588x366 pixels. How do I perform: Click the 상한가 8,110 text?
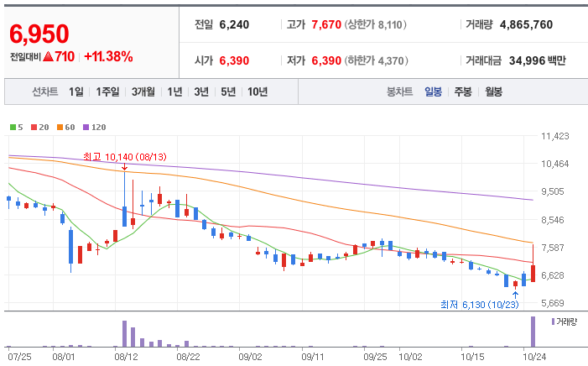coord(376,25)
